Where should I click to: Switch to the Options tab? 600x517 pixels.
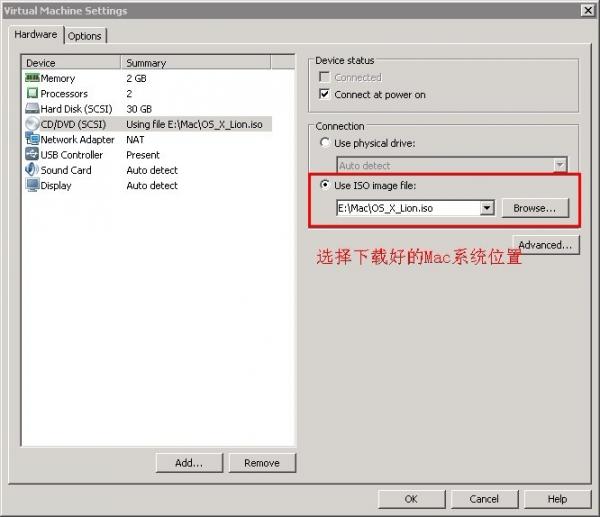(x=85, y=36)
